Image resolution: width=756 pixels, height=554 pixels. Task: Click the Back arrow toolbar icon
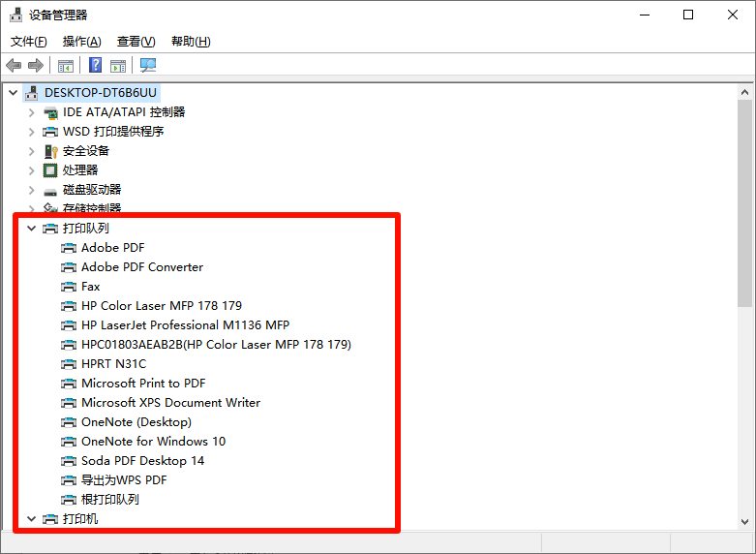click(x=14, y=65)
